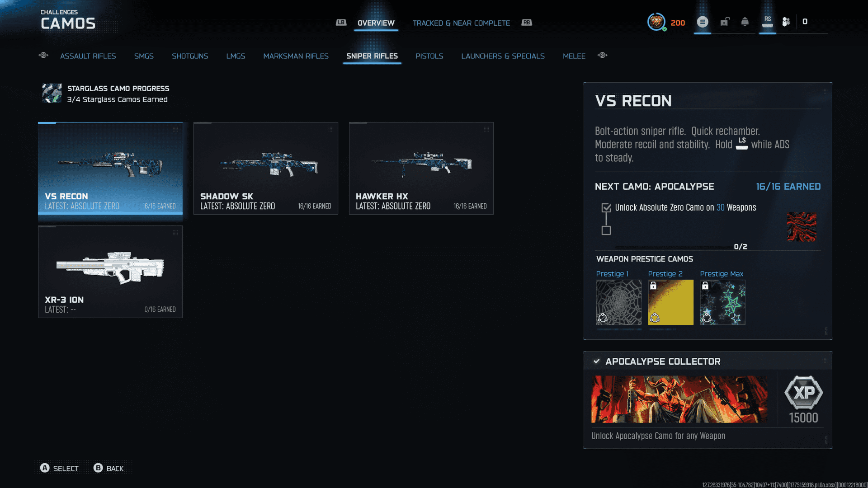Select the XR-3 ION weapon card

pyautogui.click(x=110, y=272)
